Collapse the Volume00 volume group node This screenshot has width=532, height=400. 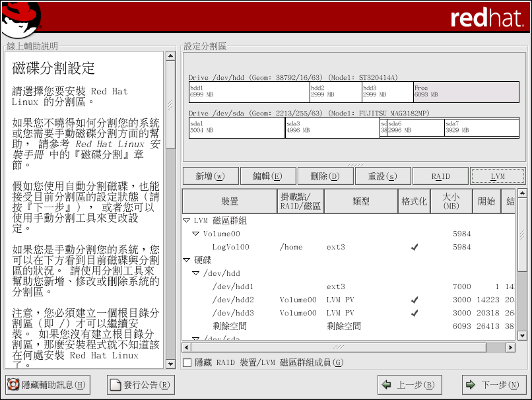196,234
